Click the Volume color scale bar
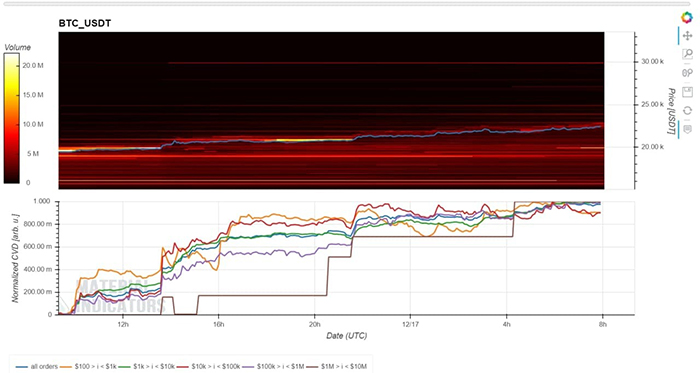Screen dimensions: 700x373 (12, 118)
